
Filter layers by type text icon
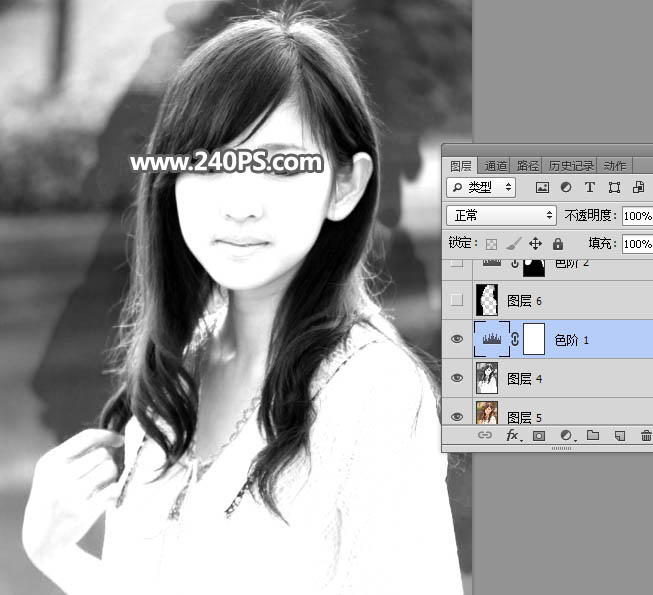[x=590, y=187]
